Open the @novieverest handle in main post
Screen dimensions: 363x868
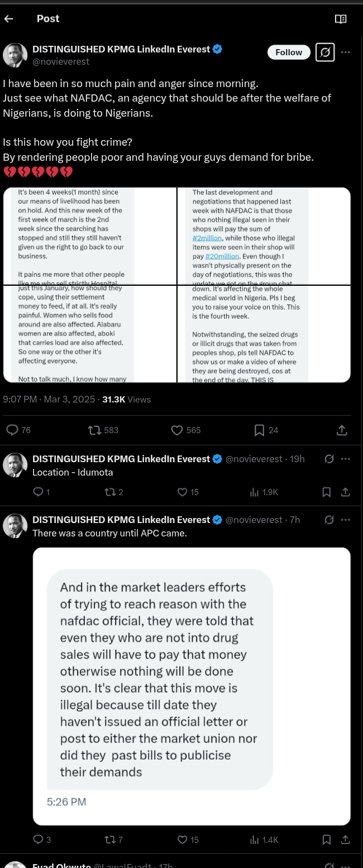[61, 61]
